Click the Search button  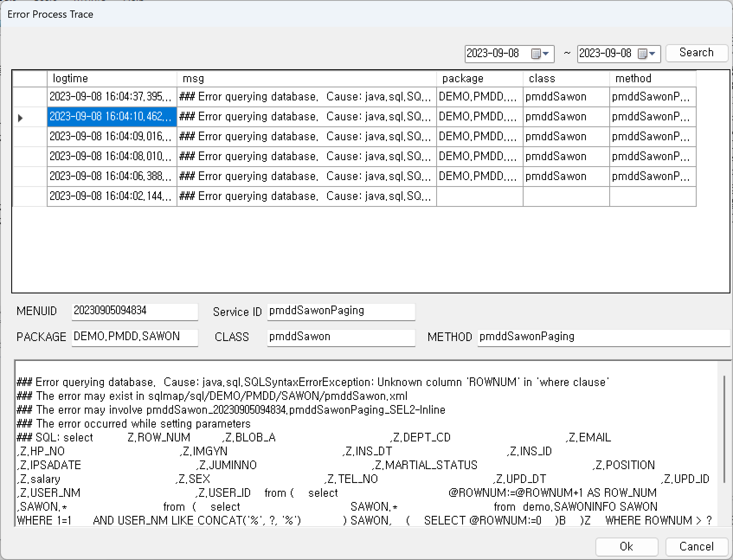click(x=696, y=53)
